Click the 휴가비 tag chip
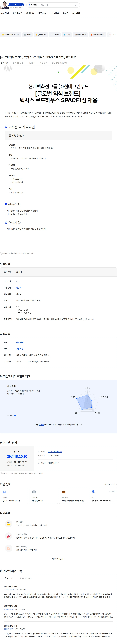This screenshot has width=117, height=644. coord(67,35)
